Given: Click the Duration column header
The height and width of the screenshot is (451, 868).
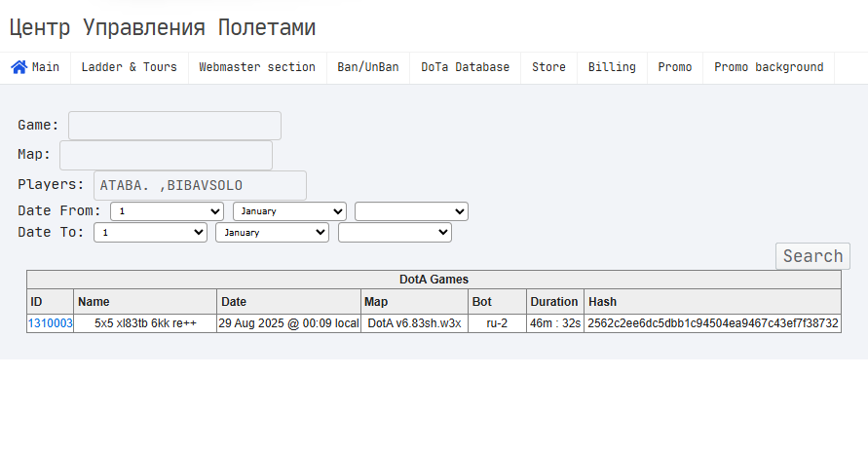Looking at the screenshot, I should click(x=555, y=302).
